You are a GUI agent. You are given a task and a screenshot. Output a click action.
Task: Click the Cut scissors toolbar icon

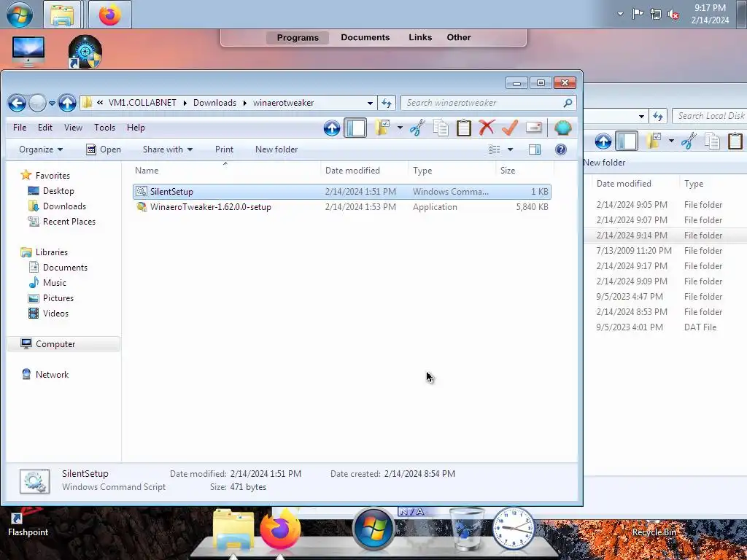tap(417, 128)
